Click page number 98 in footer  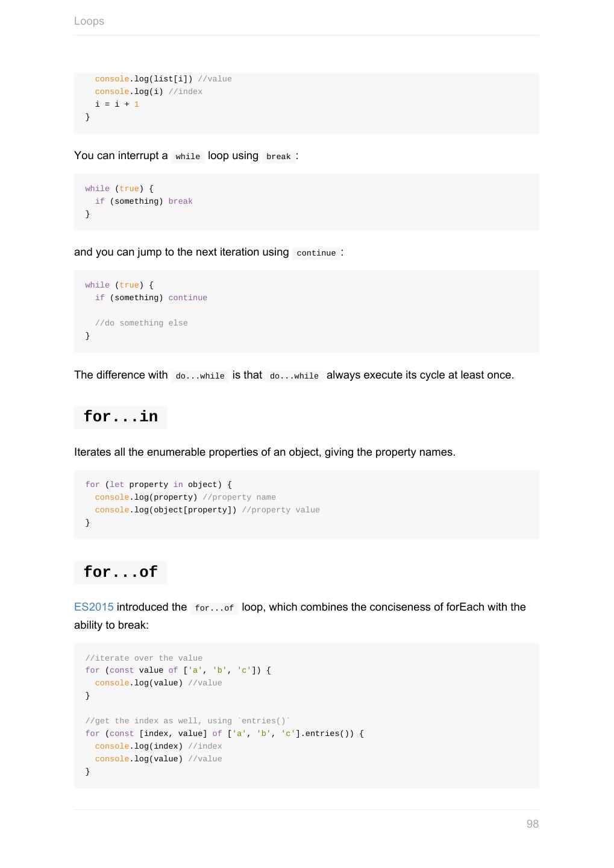(533, 824)
